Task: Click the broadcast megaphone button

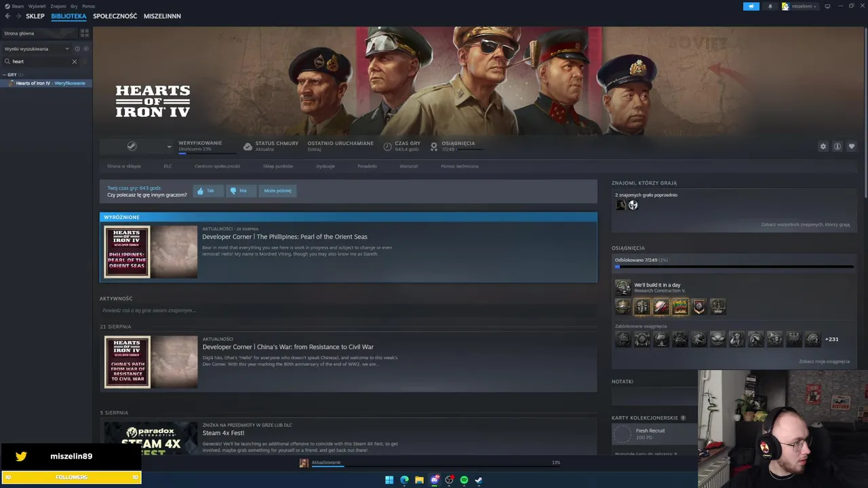Action: pyautogui.click(x=751, y=6)
